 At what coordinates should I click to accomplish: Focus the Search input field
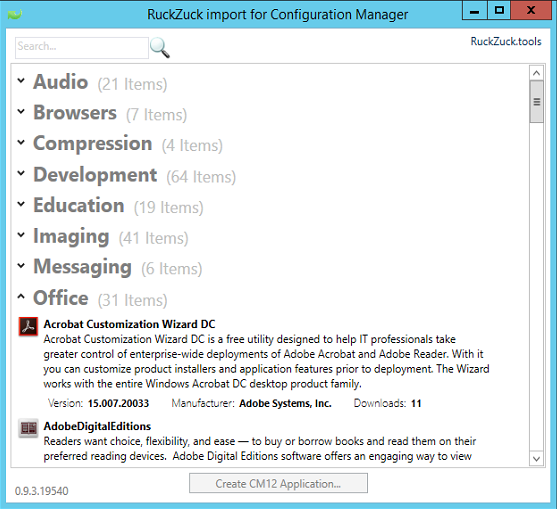pos(82,48)
